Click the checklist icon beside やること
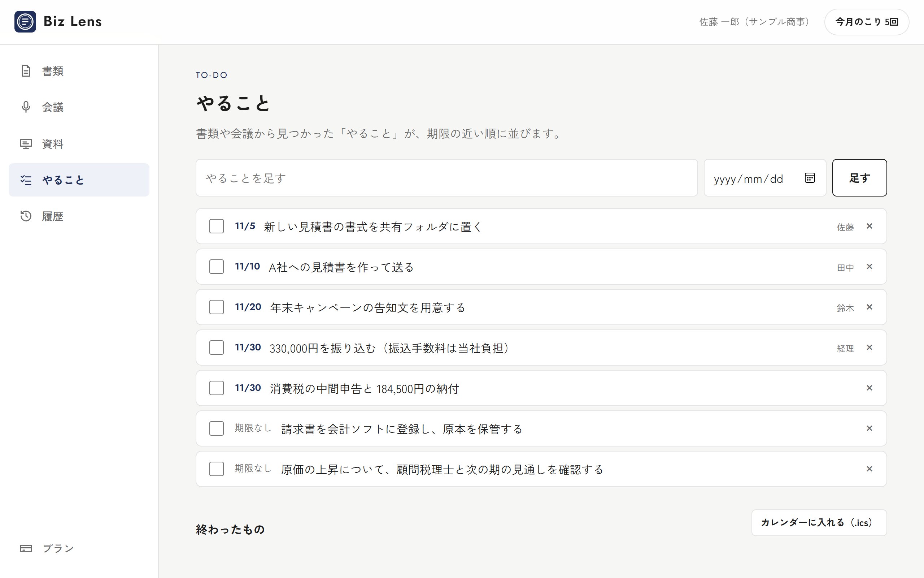Viewport: 924px width, 578px height. [26, 180]
